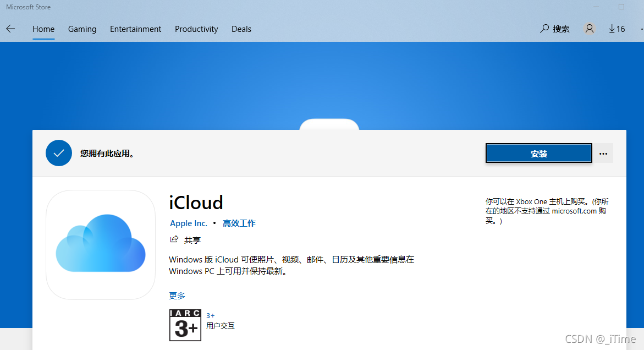The width and height of the screenshot is (644, 350).
Task: Switch to the Gaming tab
Action: pos(82,29)
